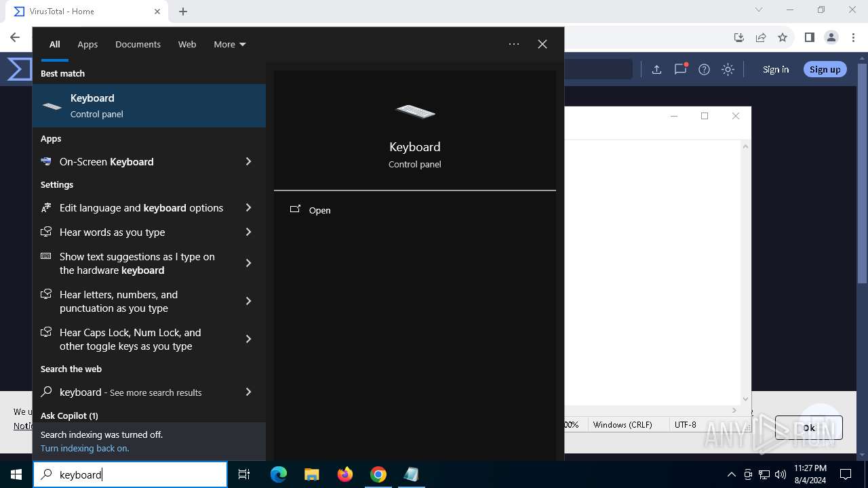Click the Notepad vertical scrollbar

[745, 271]
